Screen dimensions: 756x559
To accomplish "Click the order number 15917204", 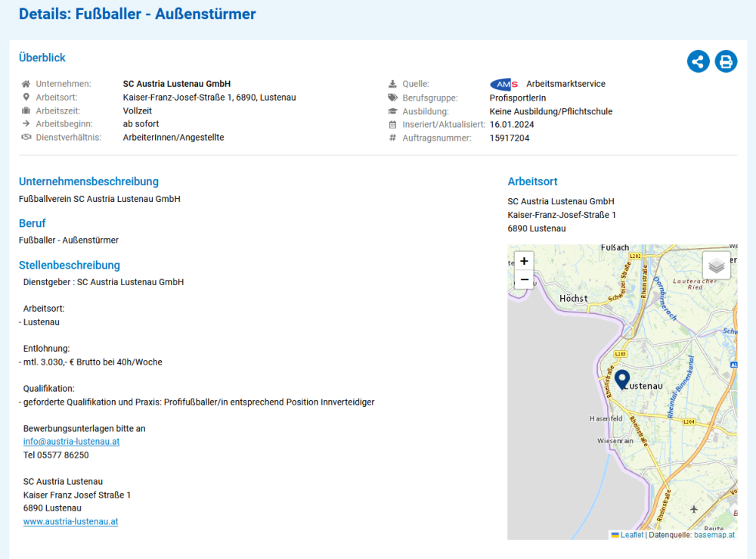I will point(510,138).
